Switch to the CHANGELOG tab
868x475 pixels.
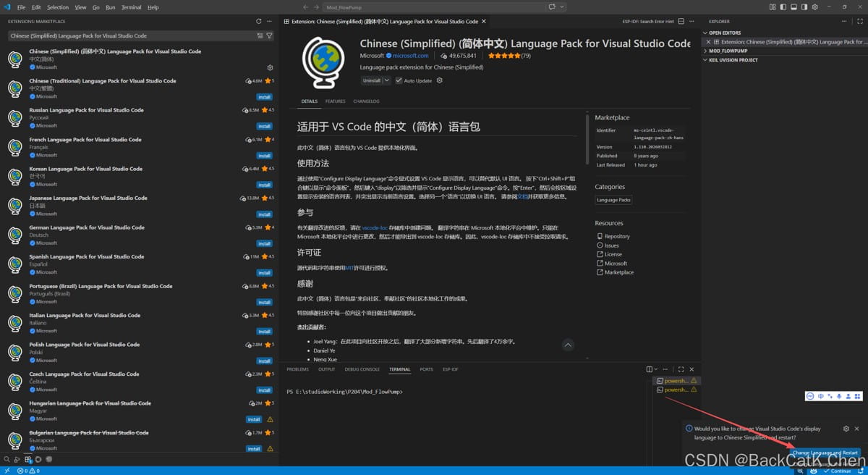[x=366, y=101]
